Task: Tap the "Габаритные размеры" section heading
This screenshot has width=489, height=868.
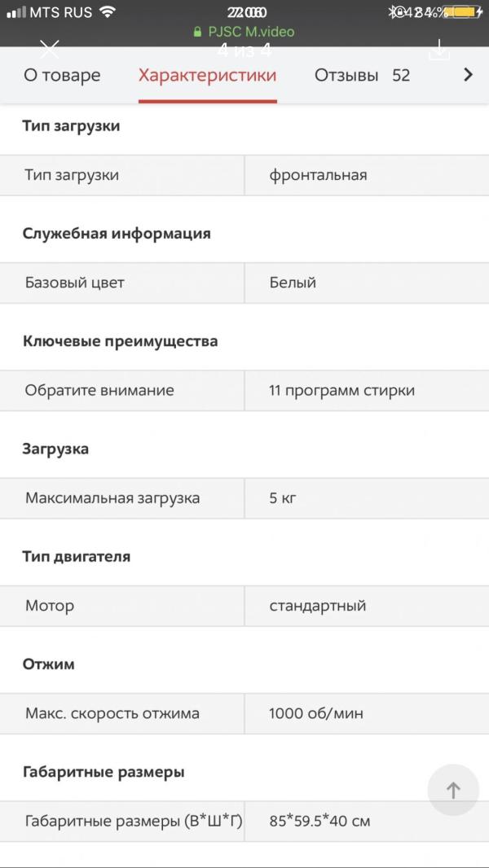Action: point(104,771)
